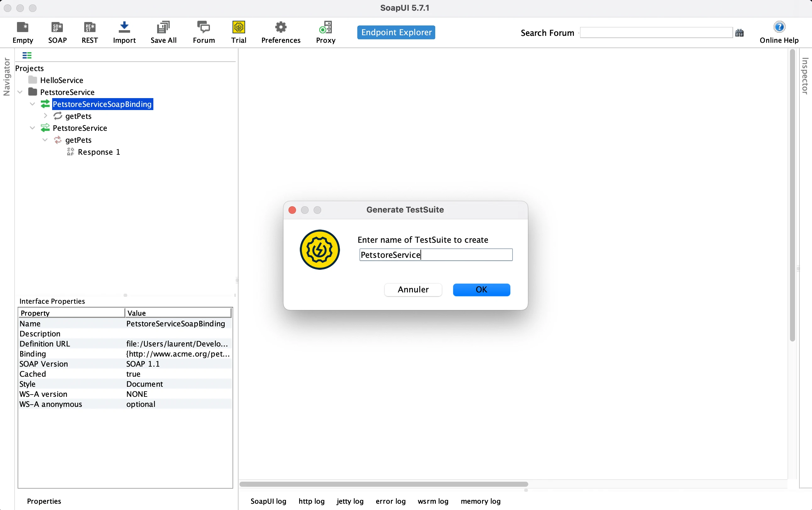This screenshot has height=510, width=812.
Task: Click the binoculars search forum icon
Action: pyautogui.click(x=739, y=33)
